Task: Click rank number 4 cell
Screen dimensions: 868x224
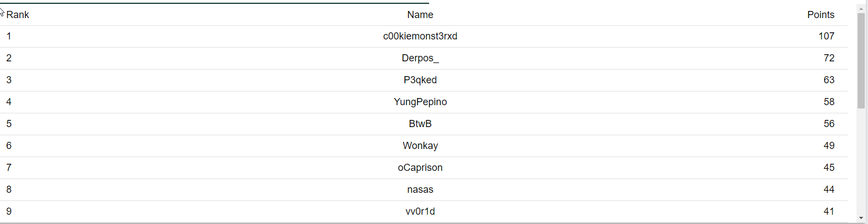Action: click(9, 102)
